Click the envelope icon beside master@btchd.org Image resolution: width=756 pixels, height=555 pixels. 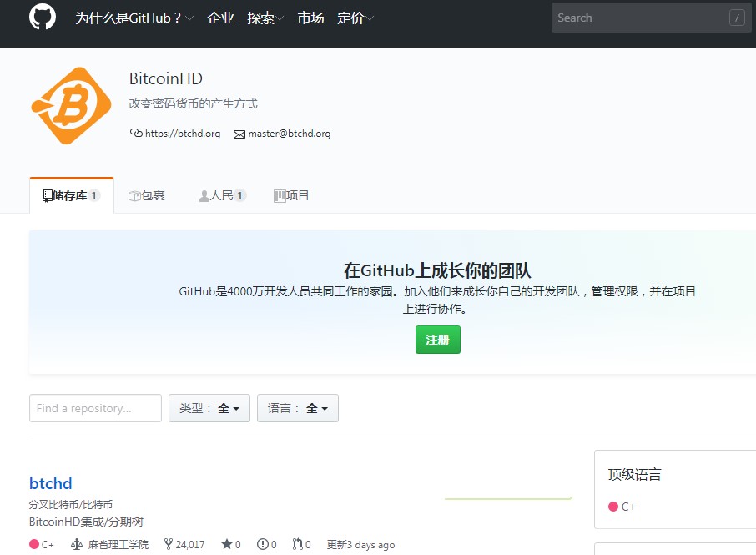pos(239,134)
